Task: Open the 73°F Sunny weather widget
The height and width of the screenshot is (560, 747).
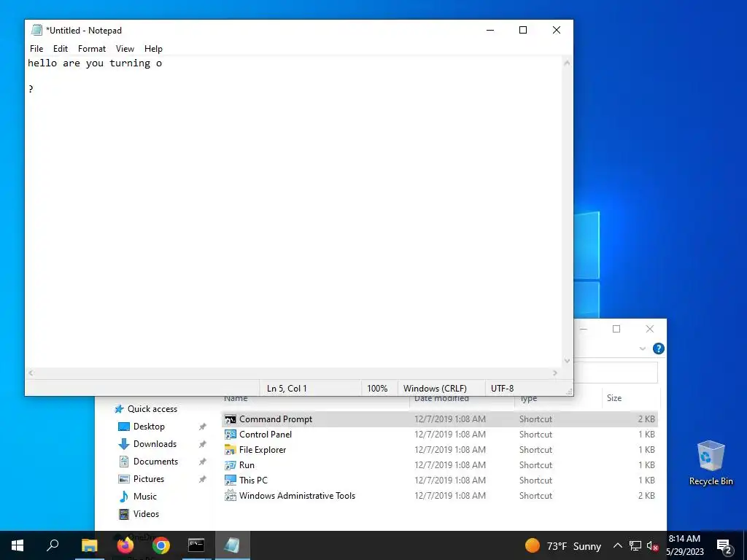Action: (x=562, y=545)
